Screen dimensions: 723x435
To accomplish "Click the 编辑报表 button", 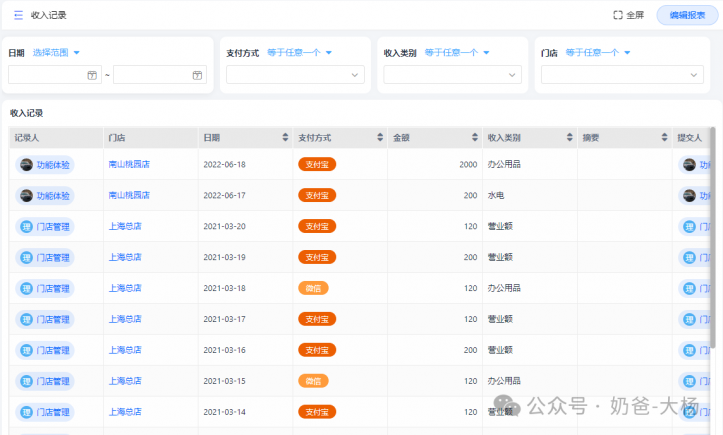I will point(685,15).
